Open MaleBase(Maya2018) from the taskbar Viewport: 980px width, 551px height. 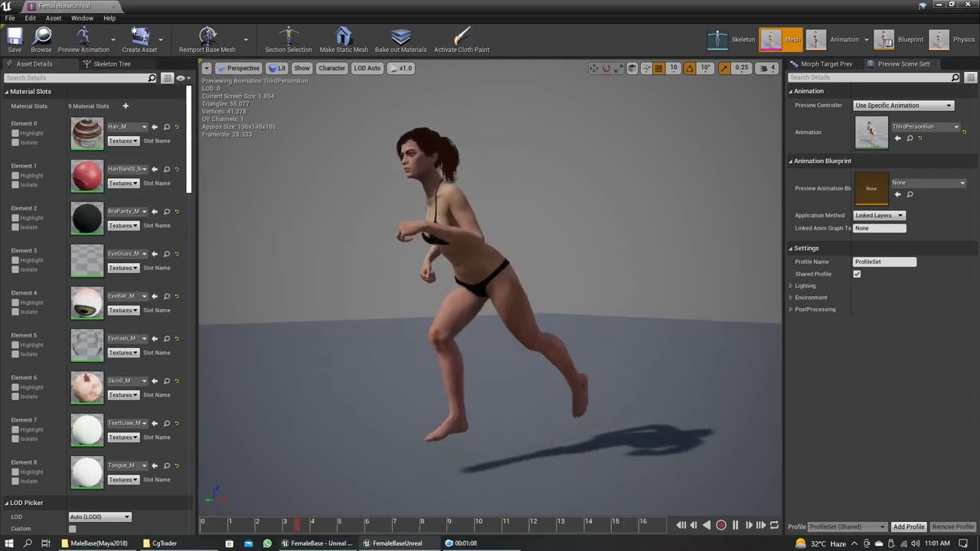(x=99, y=543)
